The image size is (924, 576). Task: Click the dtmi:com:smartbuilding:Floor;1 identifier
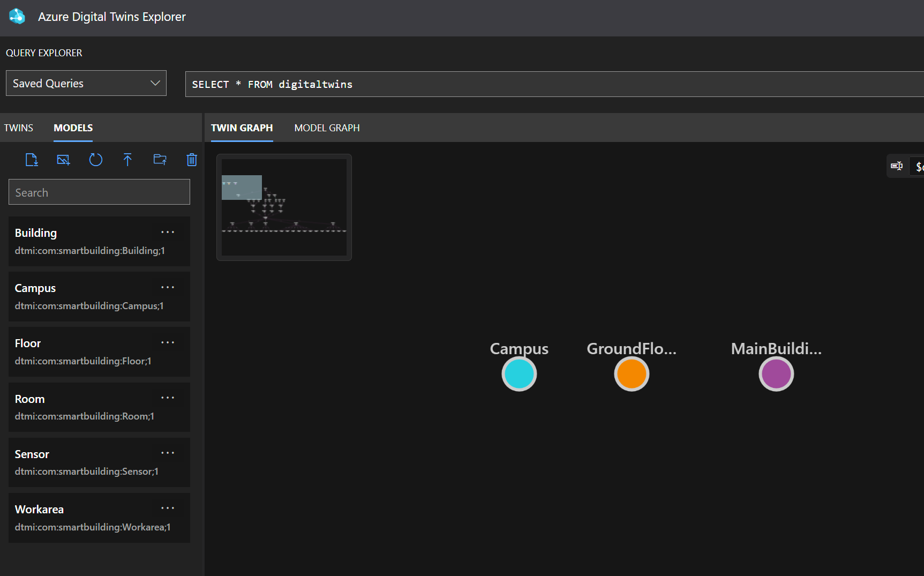(83, 361)
